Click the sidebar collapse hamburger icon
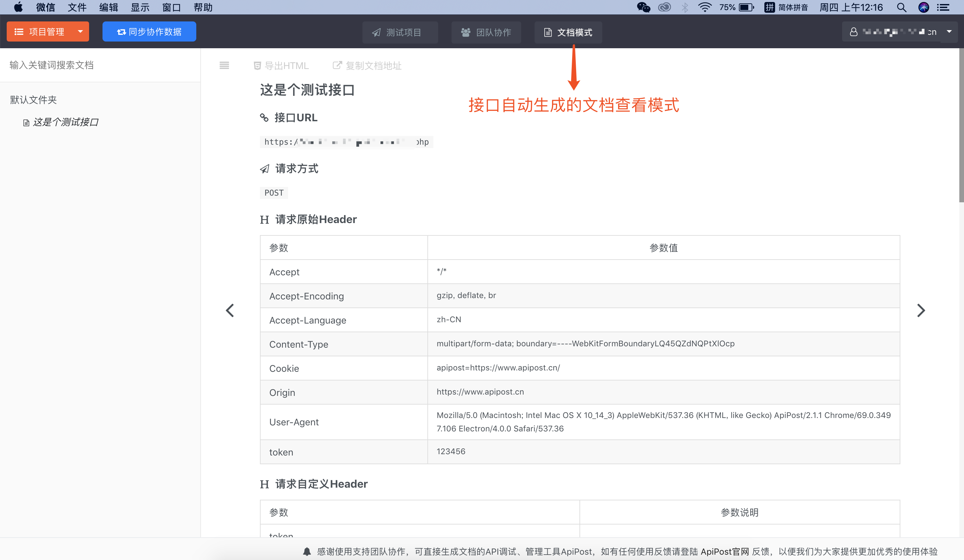 [x=224, y=65]
